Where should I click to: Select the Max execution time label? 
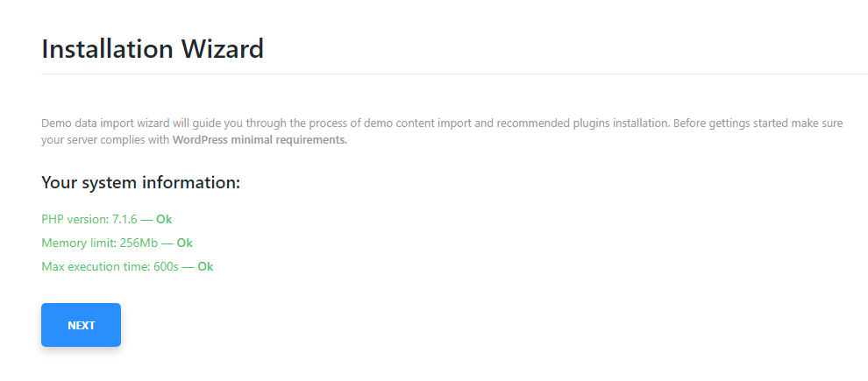point(94,266)
